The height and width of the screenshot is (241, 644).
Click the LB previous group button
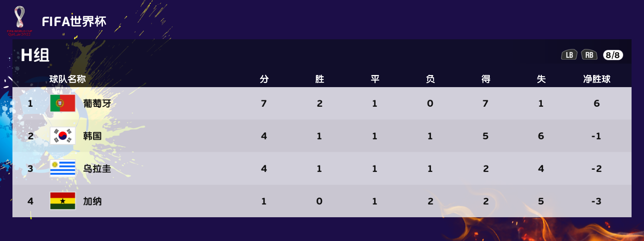click(569, 55)
